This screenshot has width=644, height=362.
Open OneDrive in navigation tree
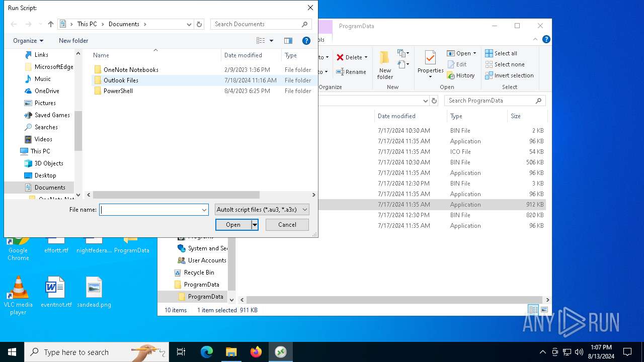[47, 91]
